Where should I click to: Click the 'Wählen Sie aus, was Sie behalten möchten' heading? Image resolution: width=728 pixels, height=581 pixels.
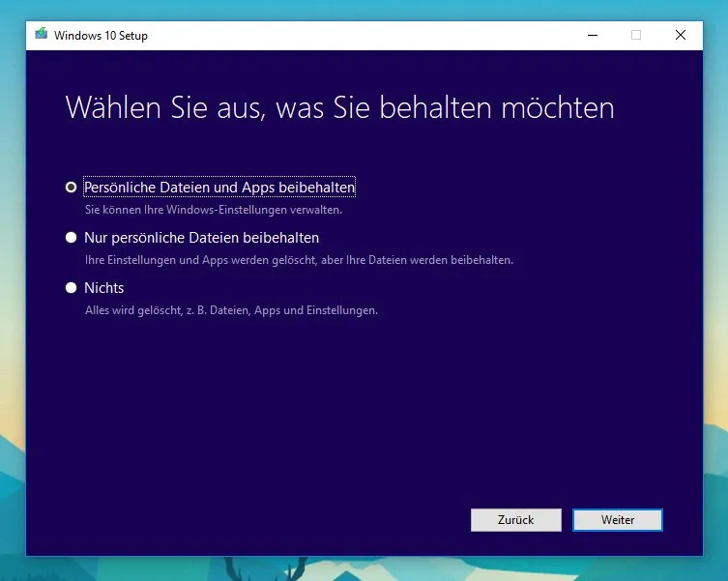[340, 107]
